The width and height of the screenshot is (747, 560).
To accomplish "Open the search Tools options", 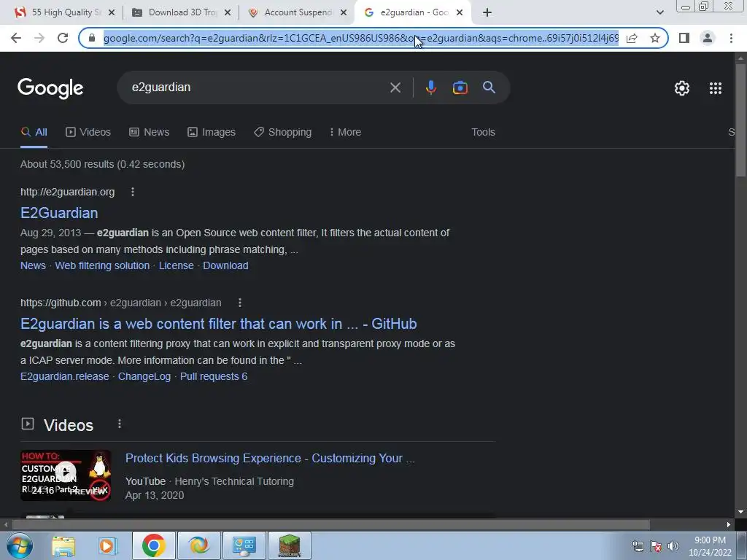I will click(483, 133).
